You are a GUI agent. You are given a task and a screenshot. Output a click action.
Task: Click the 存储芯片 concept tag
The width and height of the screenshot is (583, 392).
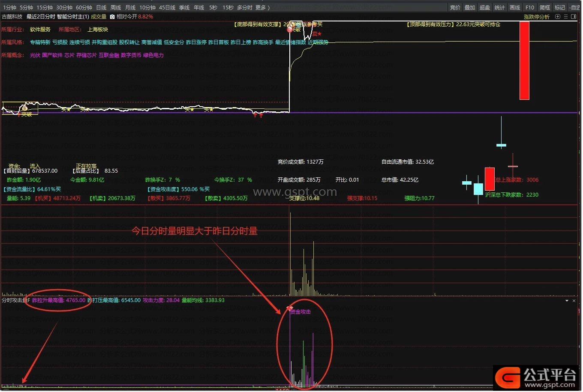tap(87, 55)
